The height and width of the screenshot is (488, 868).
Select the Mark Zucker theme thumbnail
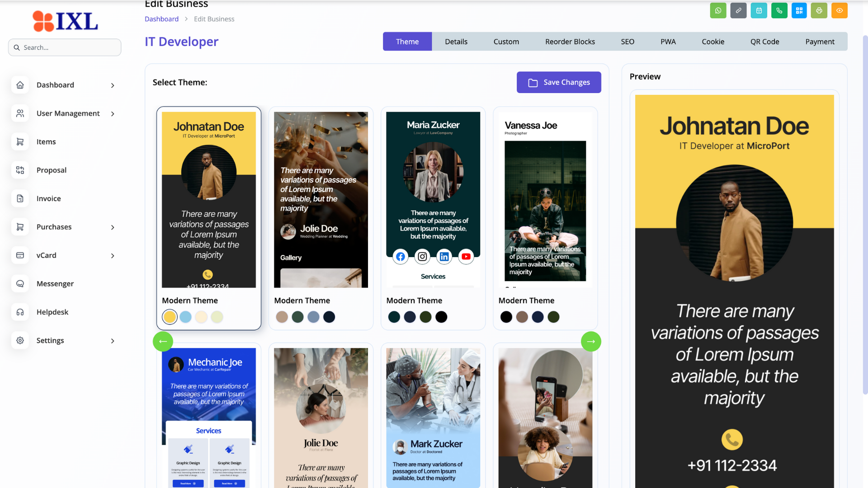[x=433, y=418]
